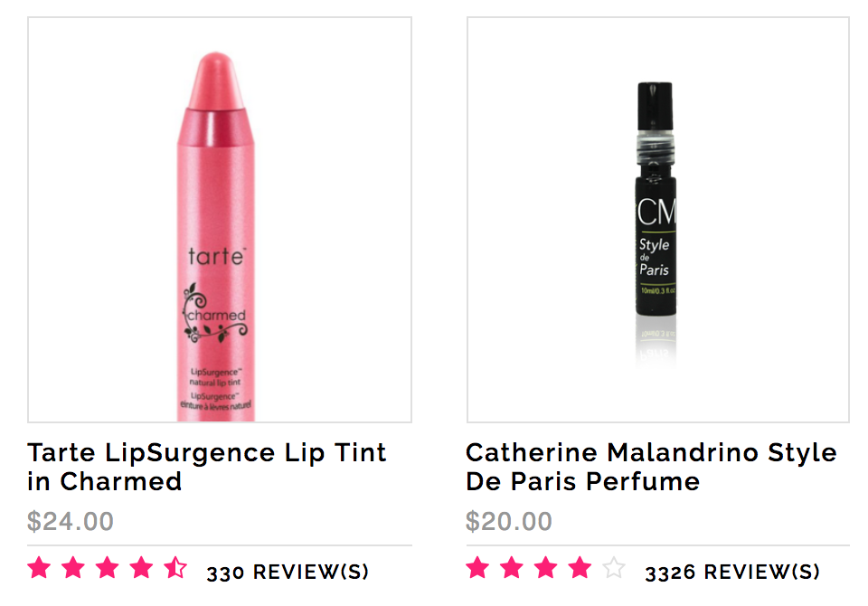Click the second star of Catherine Malandrino rating
The width and height of the screenshot is (868, 606).
(x=512, y=568)
